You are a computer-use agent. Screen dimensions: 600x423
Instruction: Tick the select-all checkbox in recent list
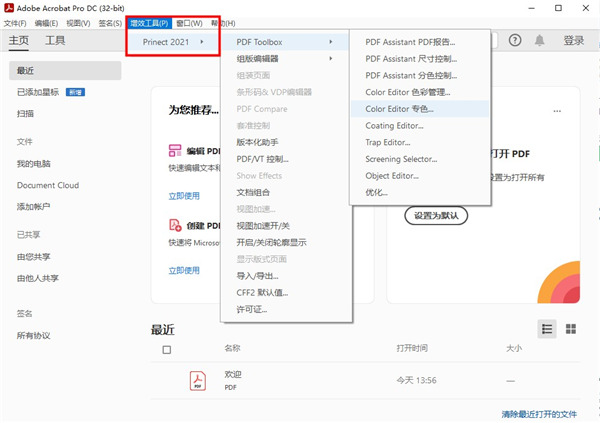tap(166, 350)
